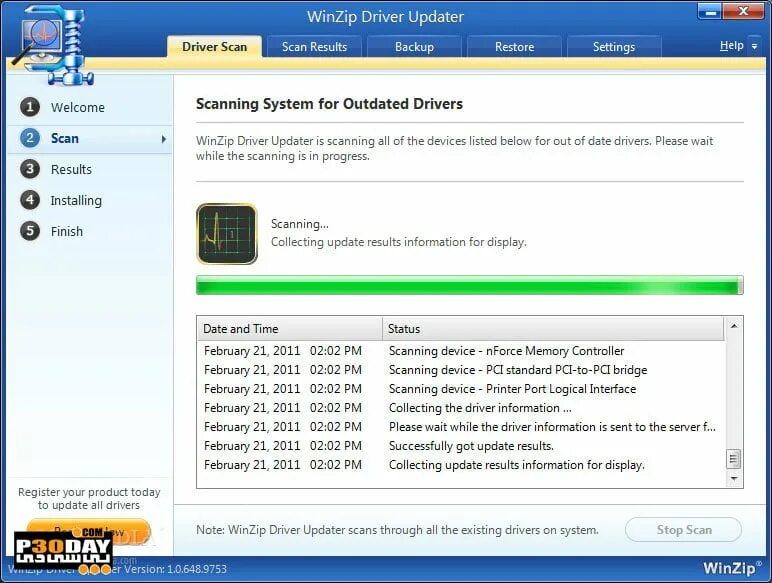Select the 'Collecting the driver information' row
Viewport: 772px width, 583px height.
[461, 408]
